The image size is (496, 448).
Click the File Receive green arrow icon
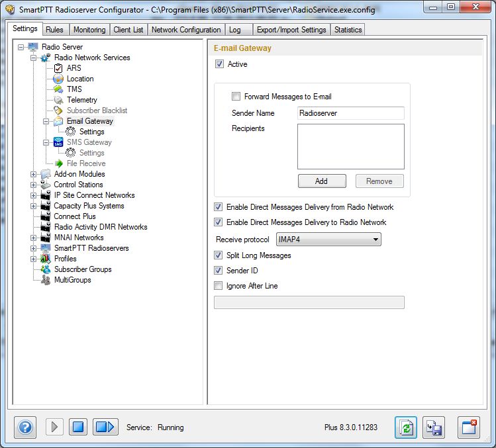click(x=58, y=163)
